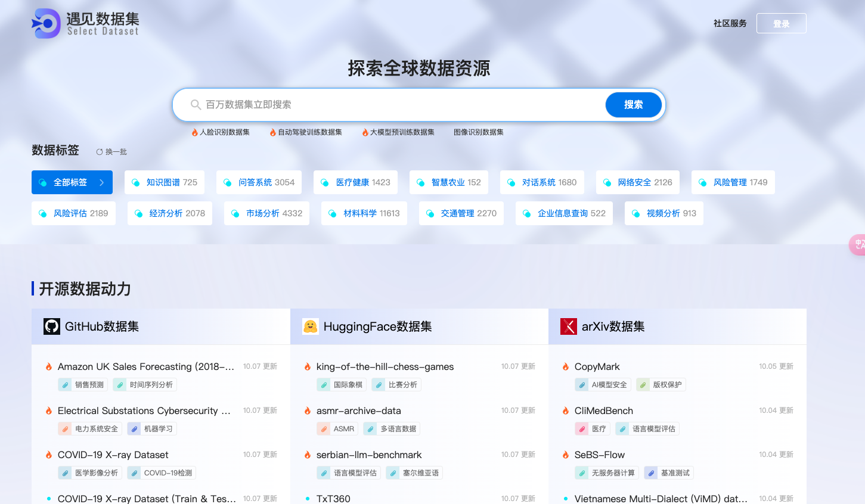
Task: Click flame icon beside 人脸识别数据集
Action: pos(194,132)
